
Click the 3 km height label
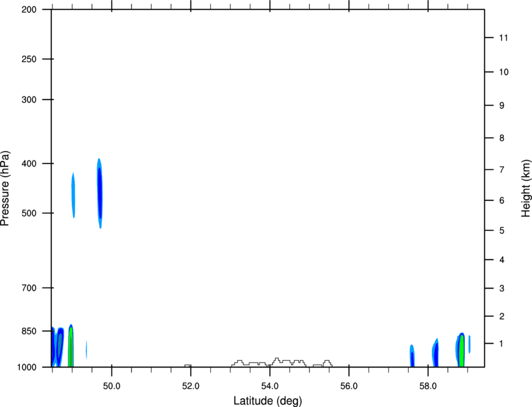(501, 289)
